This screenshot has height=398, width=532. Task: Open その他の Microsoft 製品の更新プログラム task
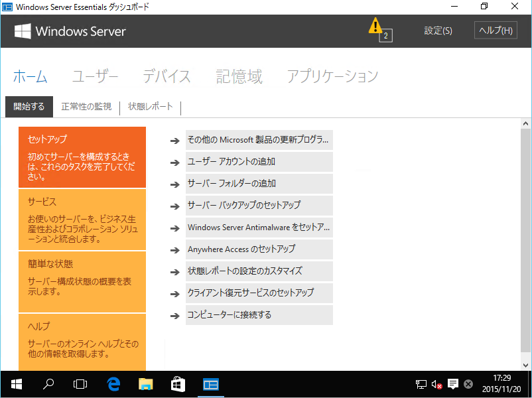tap(259, 140)
